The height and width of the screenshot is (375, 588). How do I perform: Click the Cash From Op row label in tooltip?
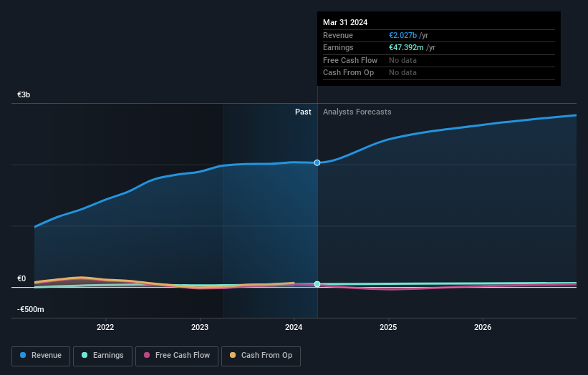(348, 73)
